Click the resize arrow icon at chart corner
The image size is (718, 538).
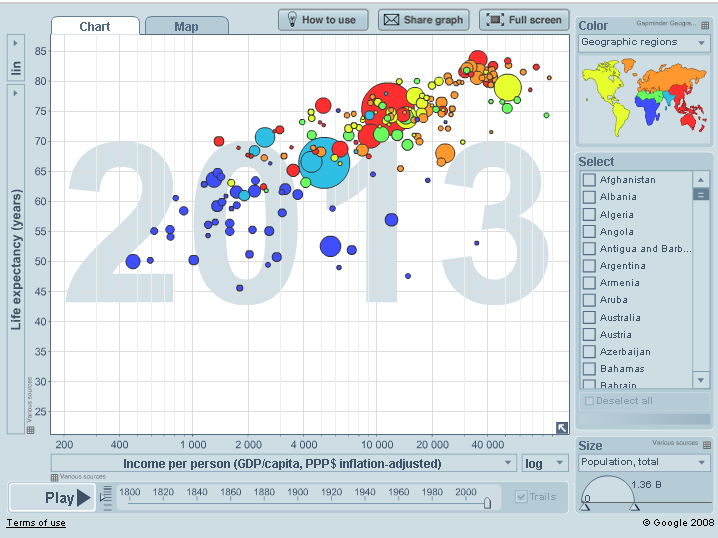tap(562, 428)
